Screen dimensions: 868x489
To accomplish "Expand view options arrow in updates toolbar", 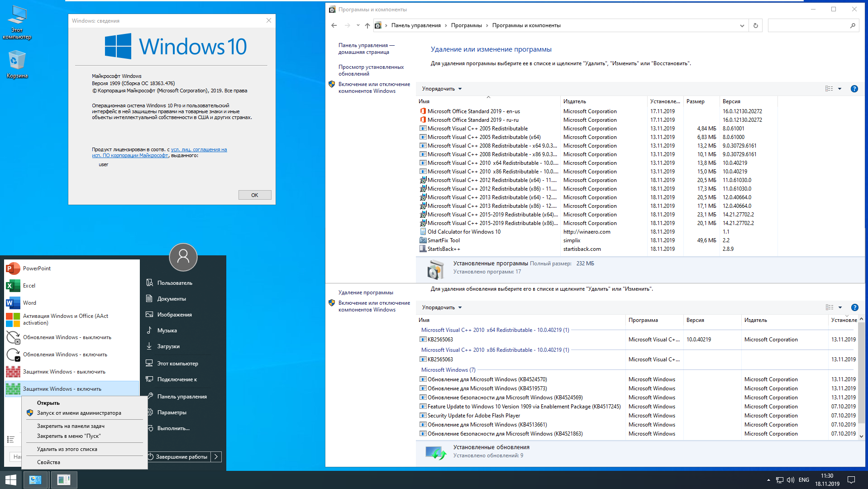I will click(x=840, y=307).
